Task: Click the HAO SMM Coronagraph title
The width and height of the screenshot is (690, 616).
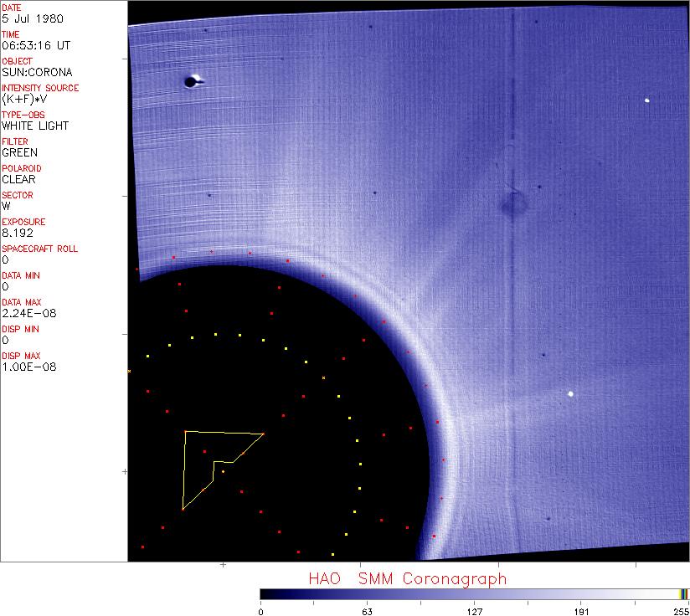Action: pyautogui.click(x=407, y=578)
